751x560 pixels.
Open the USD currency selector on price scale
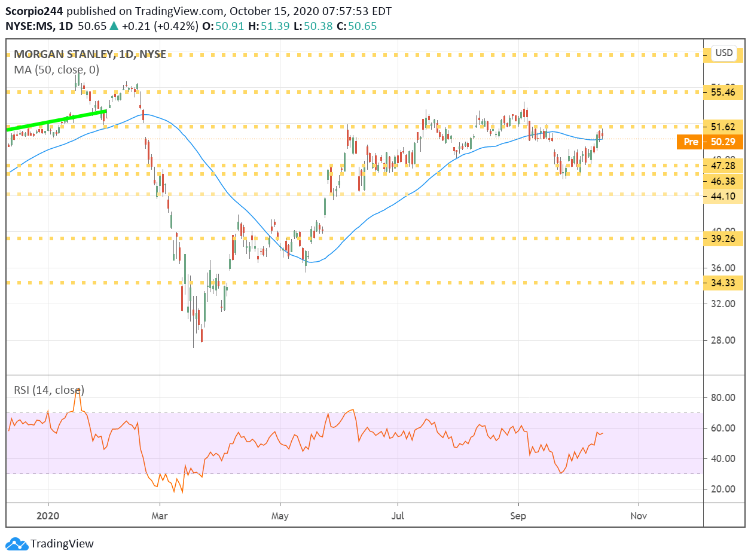pos(723,53)
